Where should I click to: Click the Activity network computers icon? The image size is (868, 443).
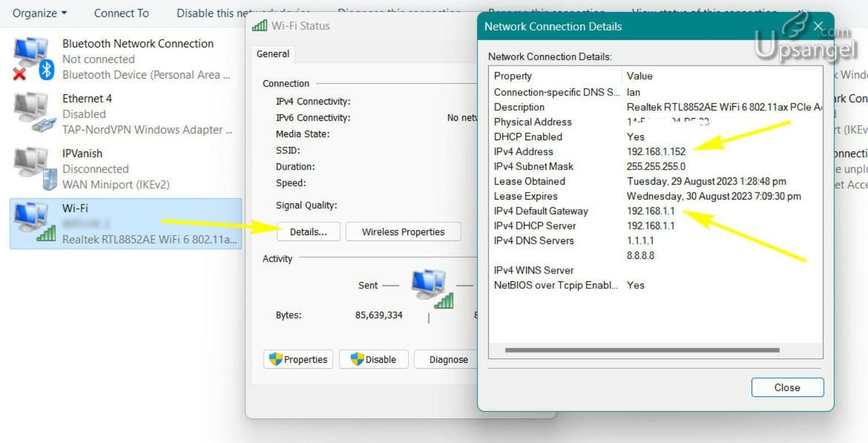pyautogui.click(x=432, y=288)
